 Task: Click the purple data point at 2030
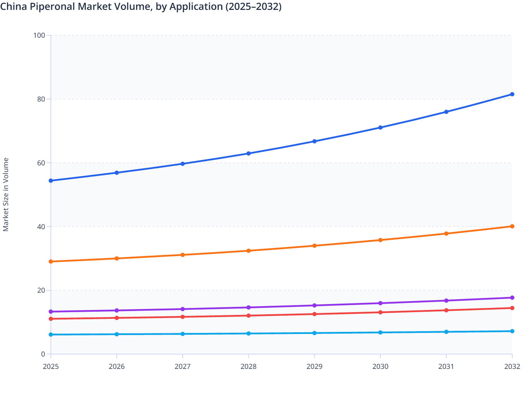(x=380, y=303)
